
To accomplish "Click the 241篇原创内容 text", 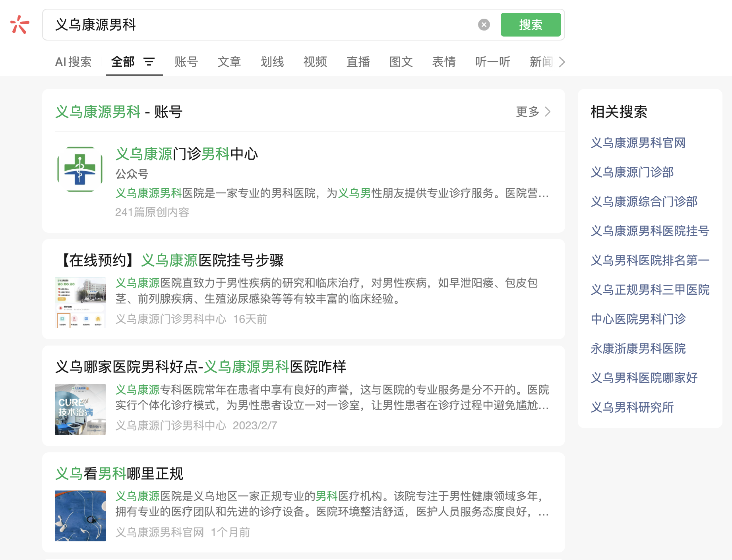I will [x=152, y=212].
